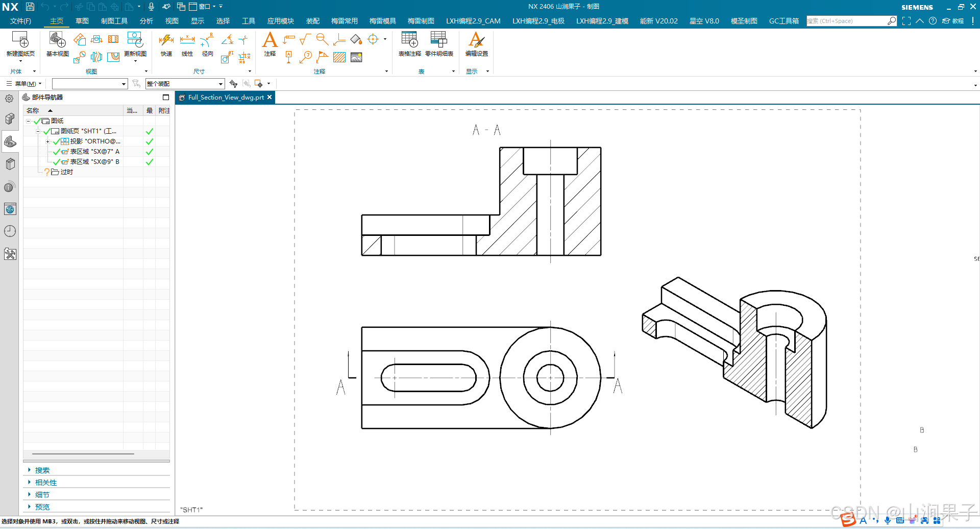Open the 教程 tutorials button
Viewport: 980px width, 529px height.
[x=953, y=21]
